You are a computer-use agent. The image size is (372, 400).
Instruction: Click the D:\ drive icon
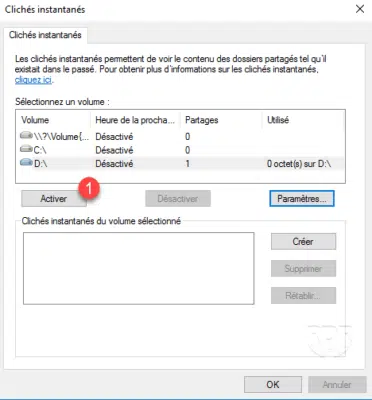pos(27,163)
